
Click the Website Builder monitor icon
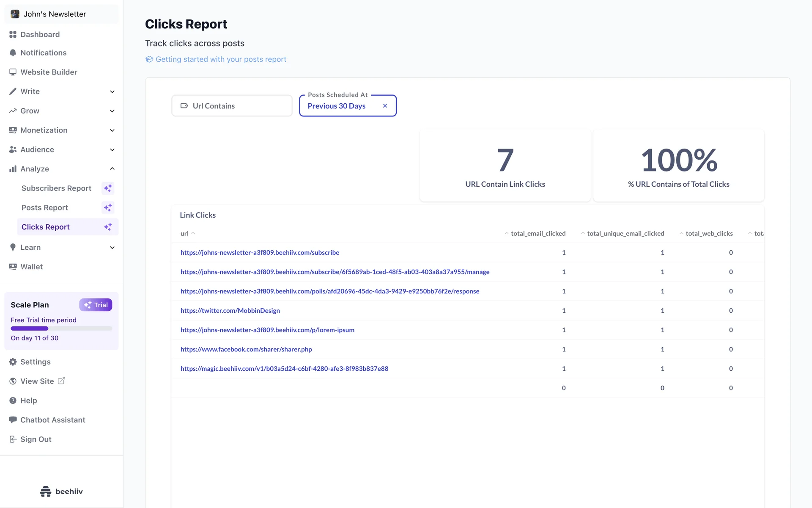tap(13, 72)
